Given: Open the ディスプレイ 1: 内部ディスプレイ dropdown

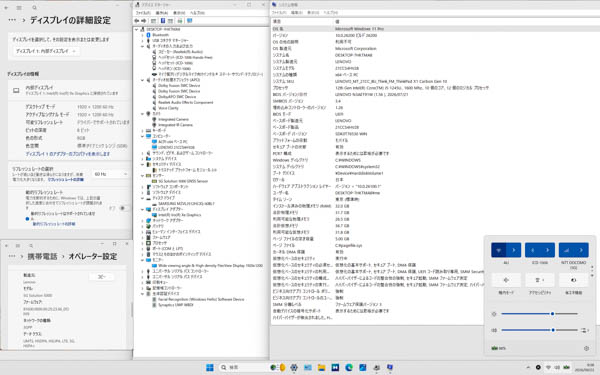Looking at the screenshot, I should (46, 51).
